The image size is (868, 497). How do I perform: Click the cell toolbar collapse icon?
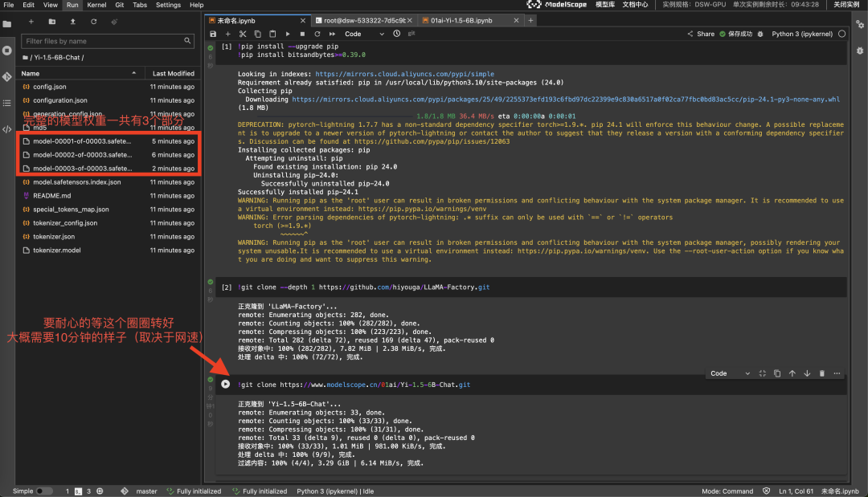(x=762, y=373)
